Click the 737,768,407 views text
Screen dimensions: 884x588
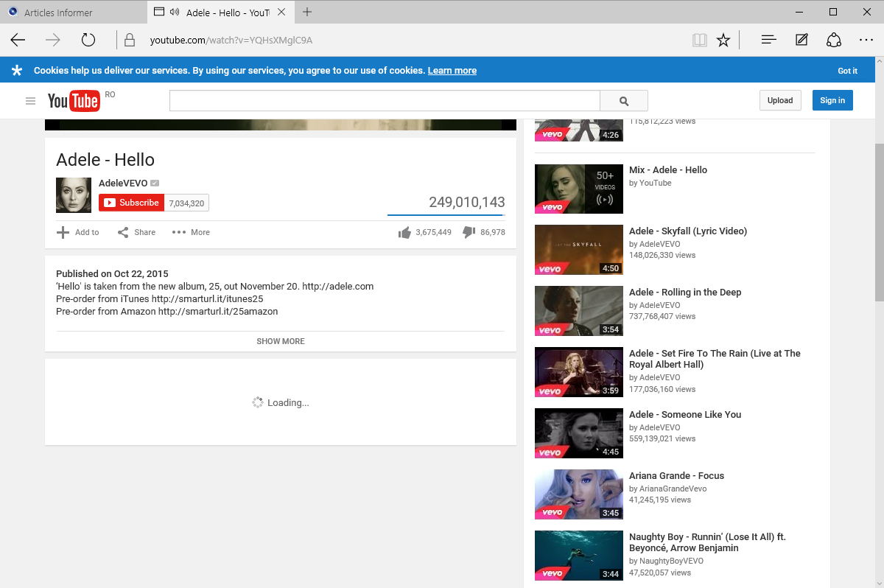click(662, 316)
